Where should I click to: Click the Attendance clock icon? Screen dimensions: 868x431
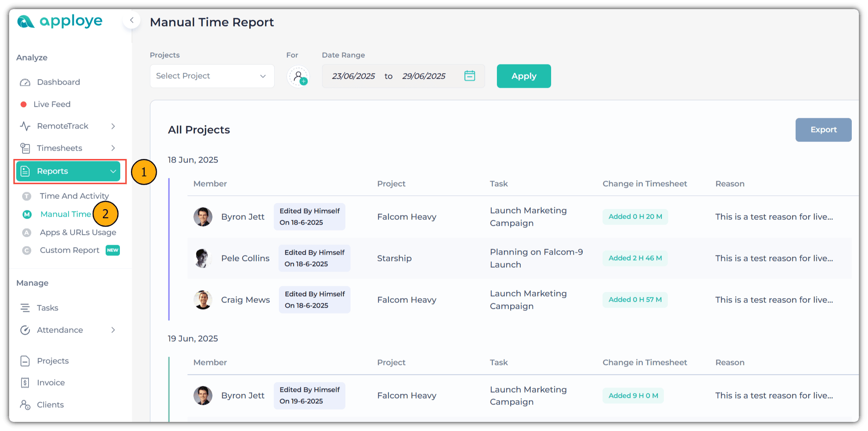click(x=25, y=330)
